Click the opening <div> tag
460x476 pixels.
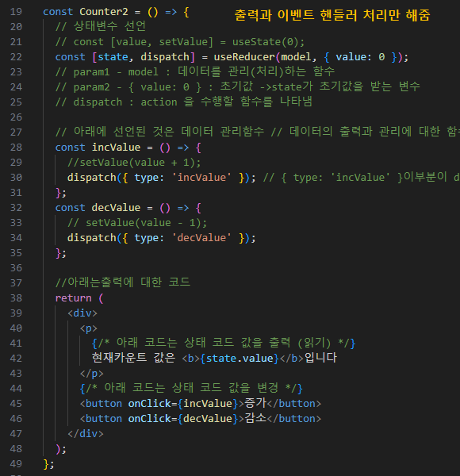pyautogui.click(x=82, y=313)
